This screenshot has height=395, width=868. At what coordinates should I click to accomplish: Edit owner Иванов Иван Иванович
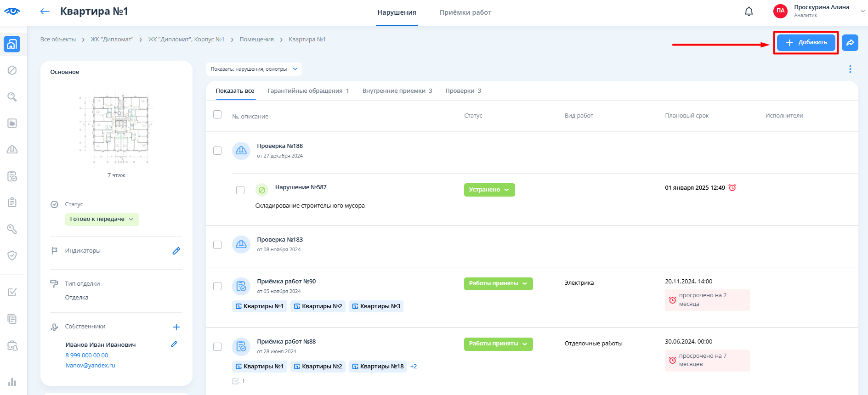(174, 344)
